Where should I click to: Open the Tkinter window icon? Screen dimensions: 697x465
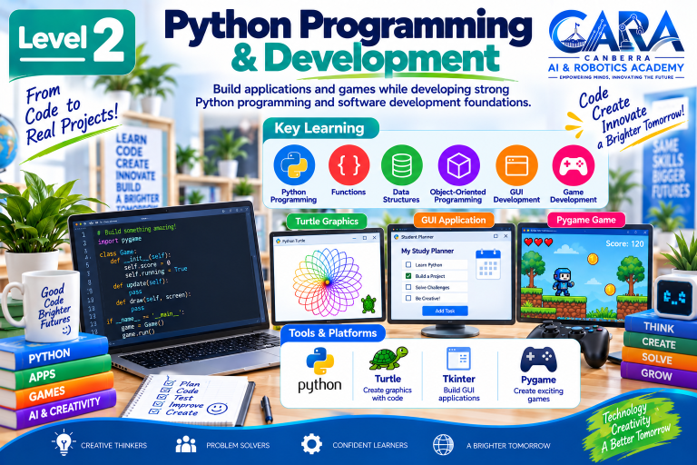[458, 358]
